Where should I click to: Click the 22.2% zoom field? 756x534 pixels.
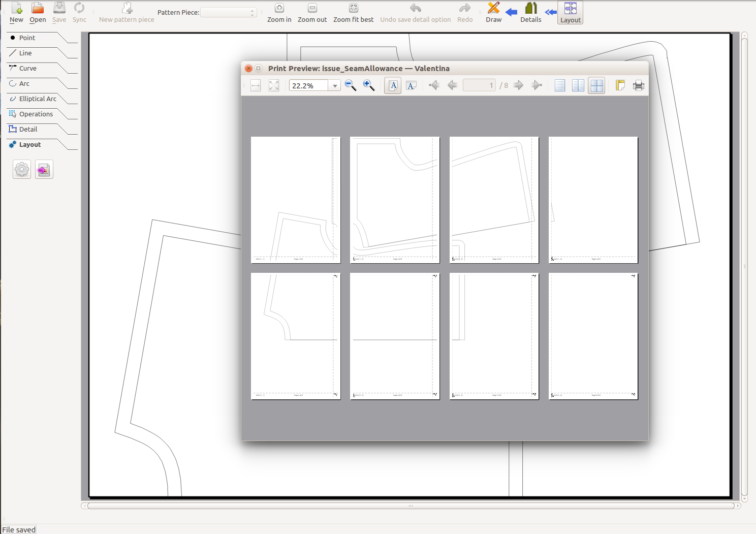(x=309, y=86)
